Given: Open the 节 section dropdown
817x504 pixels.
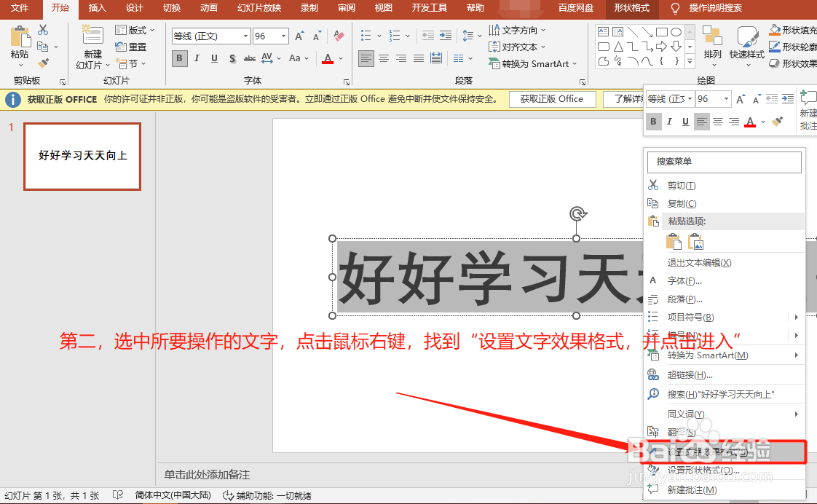Looking at the screenshot, I should pos(130,63).
